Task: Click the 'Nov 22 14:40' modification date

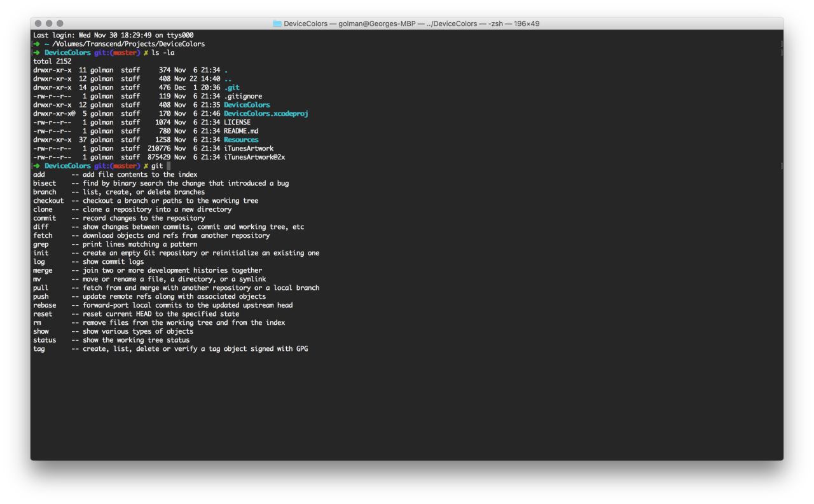Action: 197,79
